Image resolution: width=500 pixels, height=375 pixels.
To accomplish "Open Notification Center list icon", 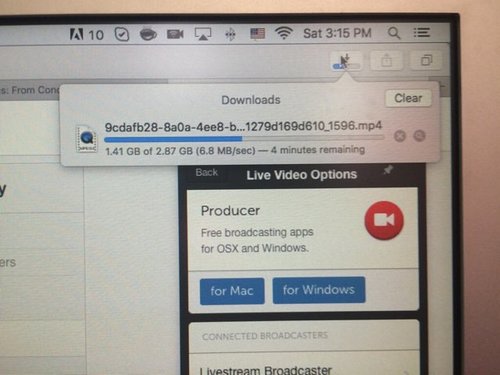I will [422, 33].
